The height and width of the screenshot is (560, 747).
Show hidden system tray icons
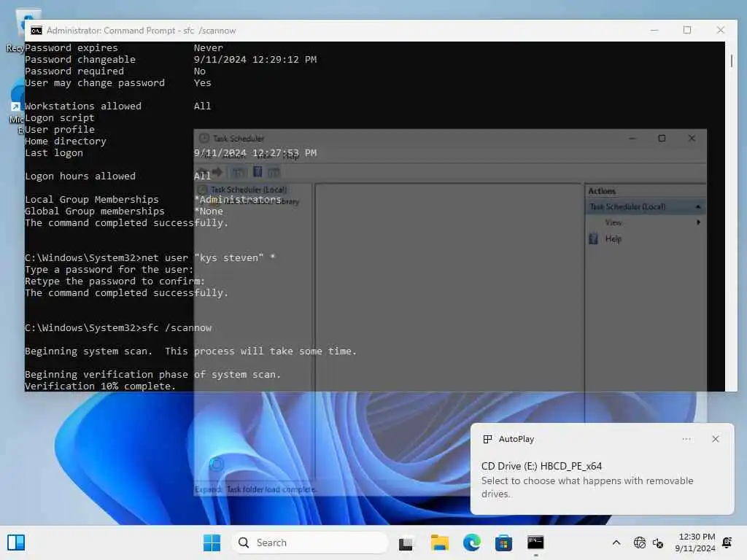(616, 542)
